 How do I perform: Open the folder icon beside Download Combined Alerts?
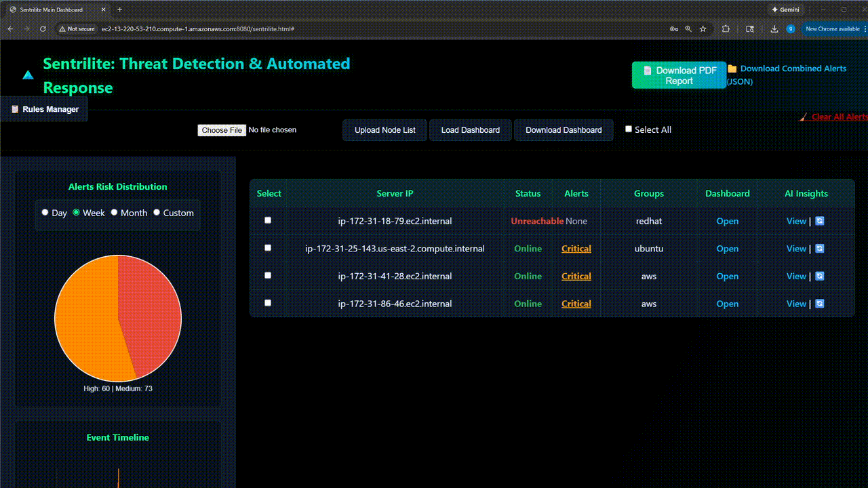pos(732,68)
